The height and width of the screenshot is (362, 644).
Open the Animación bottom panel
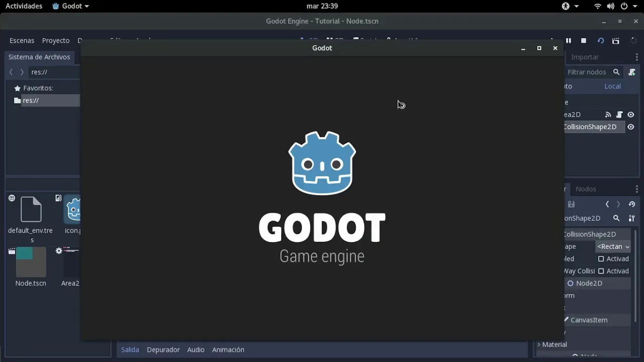228,350
